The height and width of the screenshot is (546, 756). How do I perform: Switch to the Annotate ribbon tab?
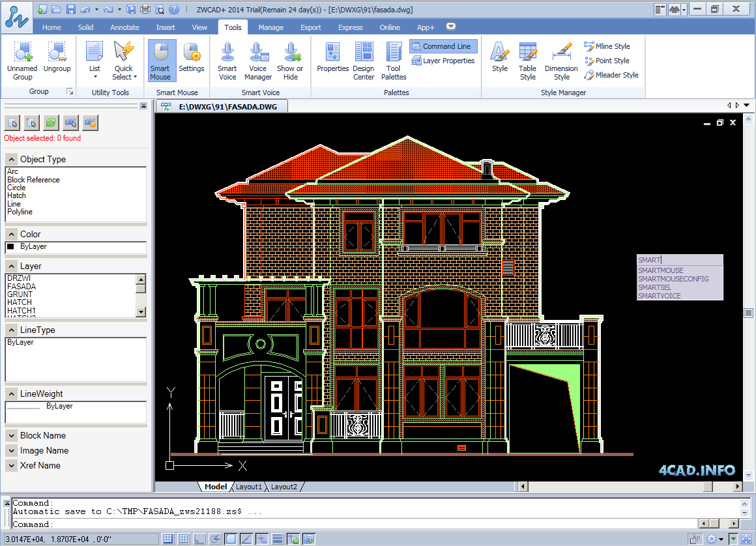pyautogui.click(x=124, y=27)
